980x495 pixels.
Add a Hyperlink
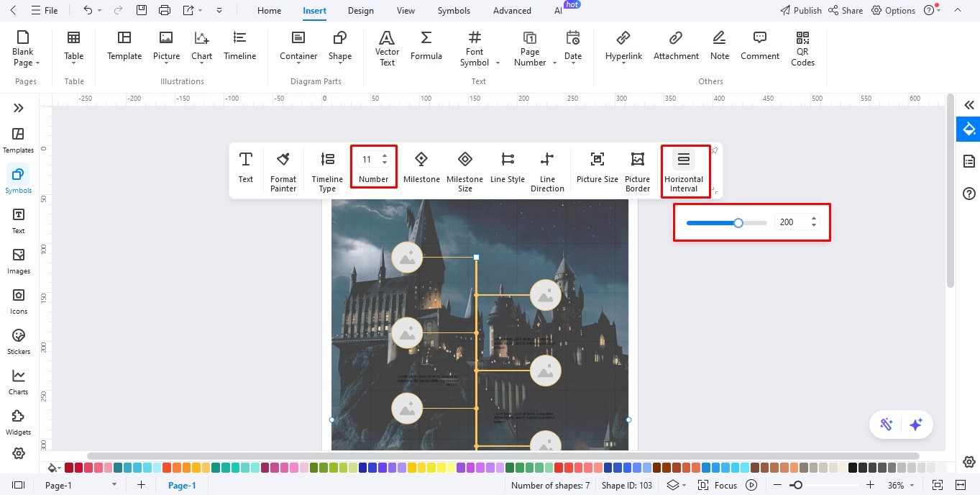coord(623,47)
